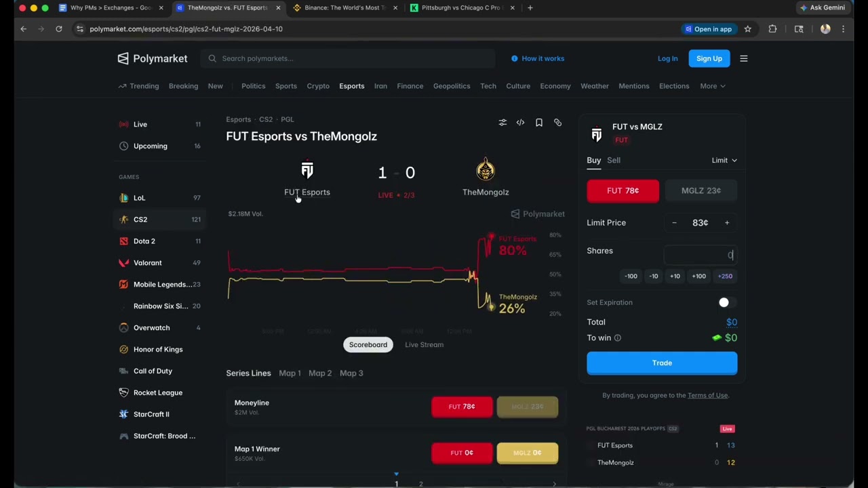The width and height of the screenshot is (868, 488).
Task: Increase the limit price with the plus stepper
Action: click(x=727, y=222)
